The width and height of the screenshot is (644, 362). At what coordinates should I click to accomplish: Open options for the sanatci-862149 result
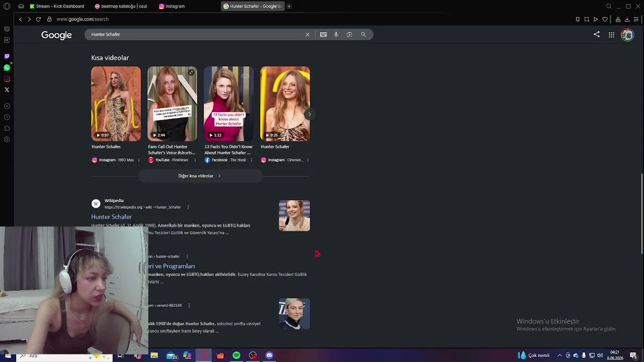(x=189, y=305)
